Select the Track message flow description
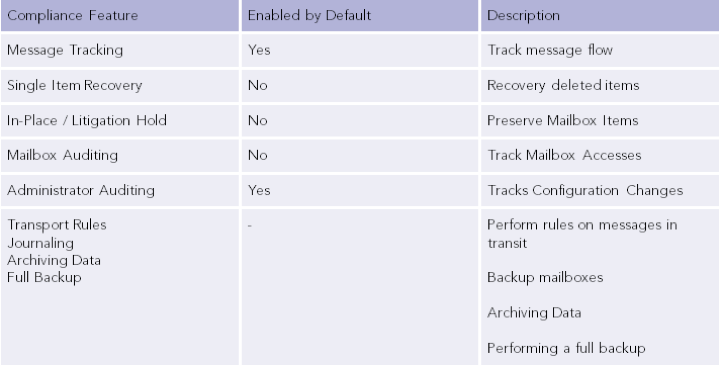Image resolution: width=720 pixels, height=366 pixels. pyautogui.click(x=550, y=50)
